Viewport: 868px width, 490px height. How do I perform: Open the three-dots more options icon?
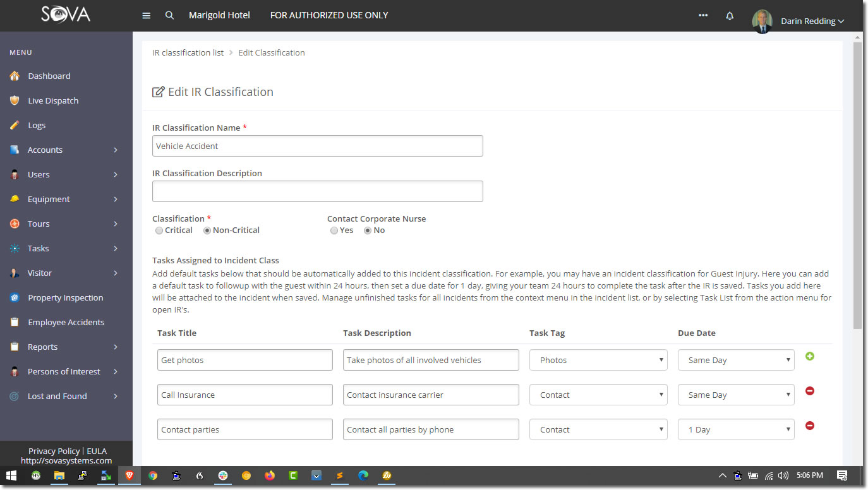pos(703,15)
